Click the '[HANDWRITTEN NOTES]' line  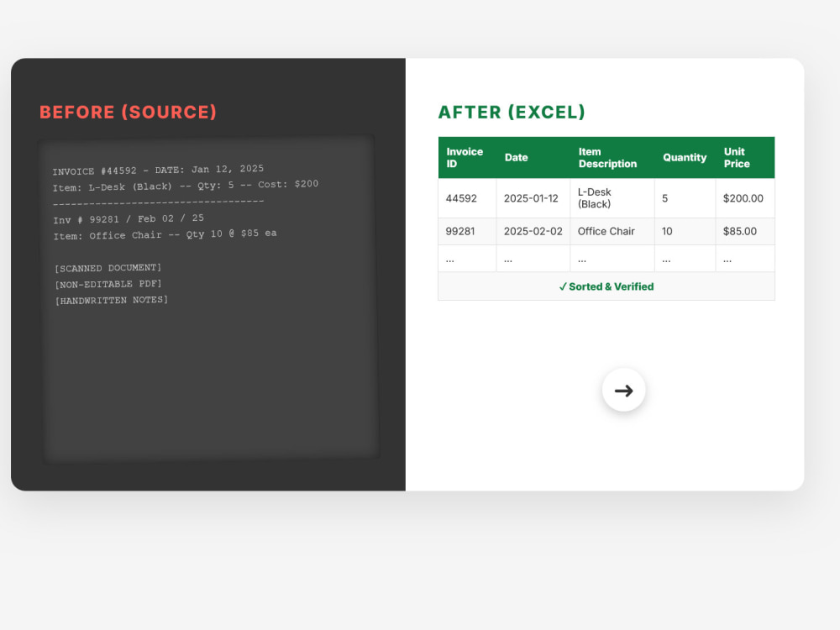coord(112,300)
